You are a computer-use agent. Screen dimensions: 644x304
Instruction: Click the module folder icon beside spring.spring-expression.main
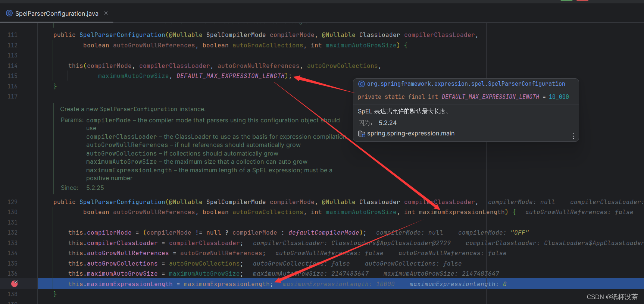(x=362, y=134)
